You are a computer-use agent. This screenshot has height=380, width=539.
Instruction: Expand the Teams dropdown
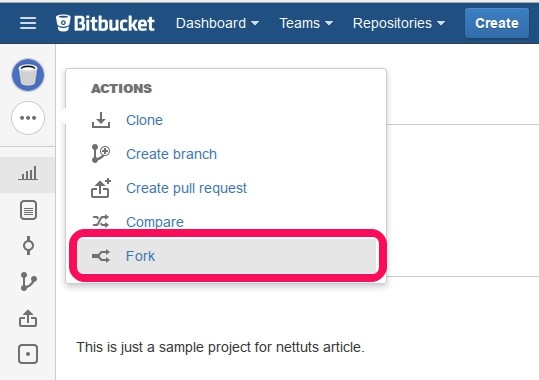tap(306, 23)
